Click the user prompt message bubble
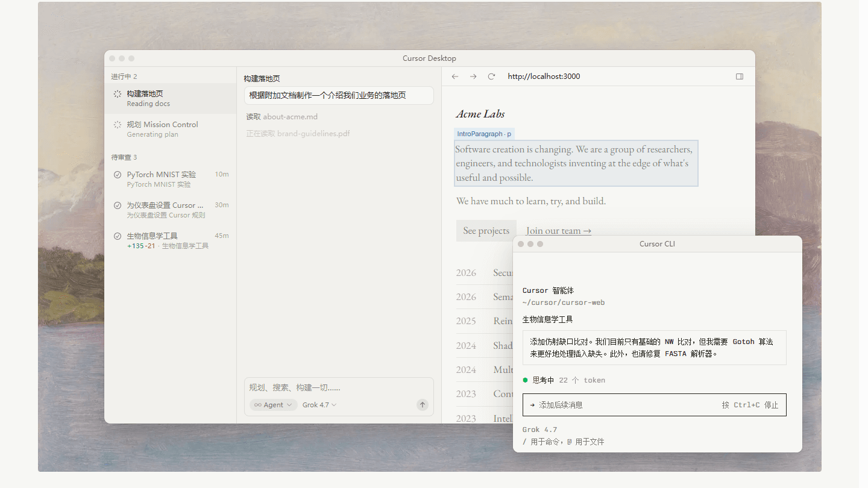Image resolution: width=868 pixels, height=488 pixels. 339,95
